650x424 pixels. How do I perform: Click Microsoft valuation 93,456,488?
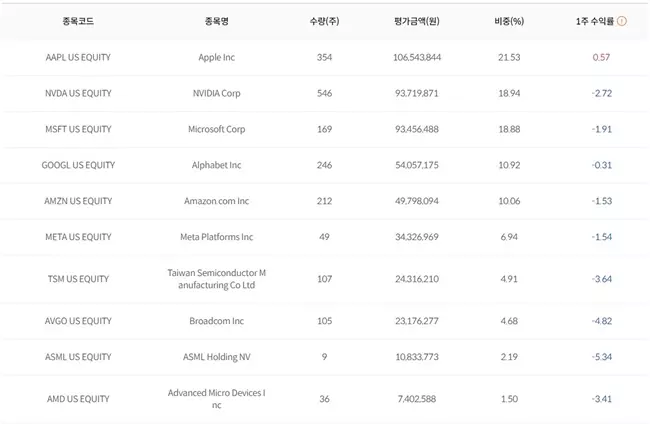point(417,129)
